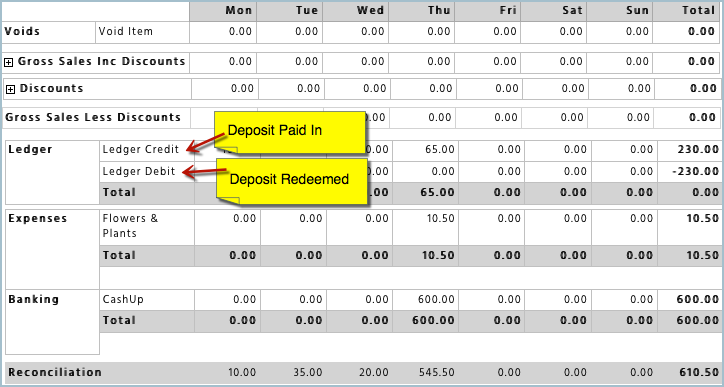Expand Gross Sales Inc Discounts row
Screen dimensions: 724x387
(8, 63)
